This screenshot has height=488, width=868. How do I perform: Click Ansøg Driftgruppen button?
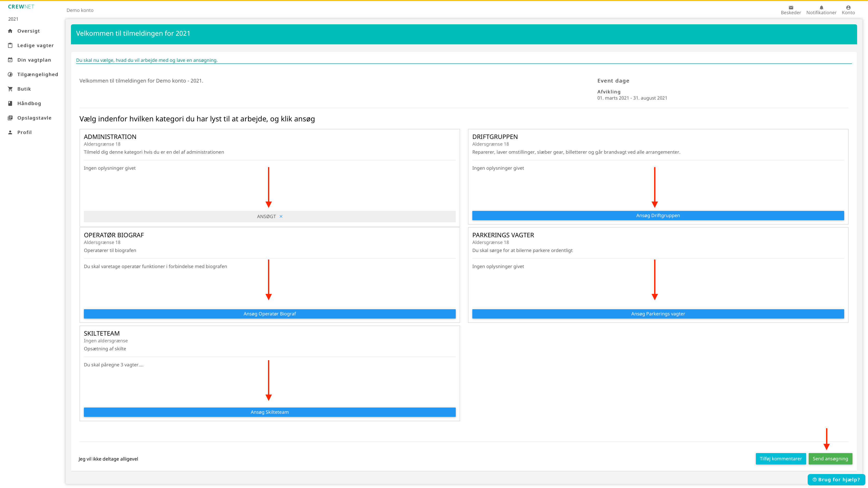tap(658, 216)
